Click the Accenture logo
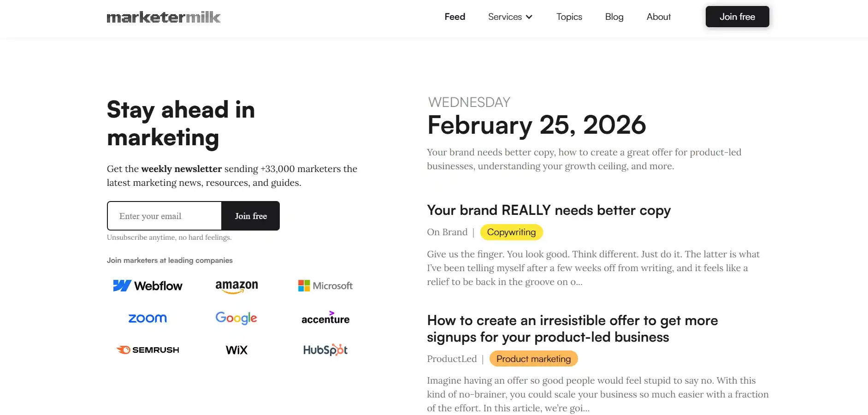868x415 pixels. (325, 318)
